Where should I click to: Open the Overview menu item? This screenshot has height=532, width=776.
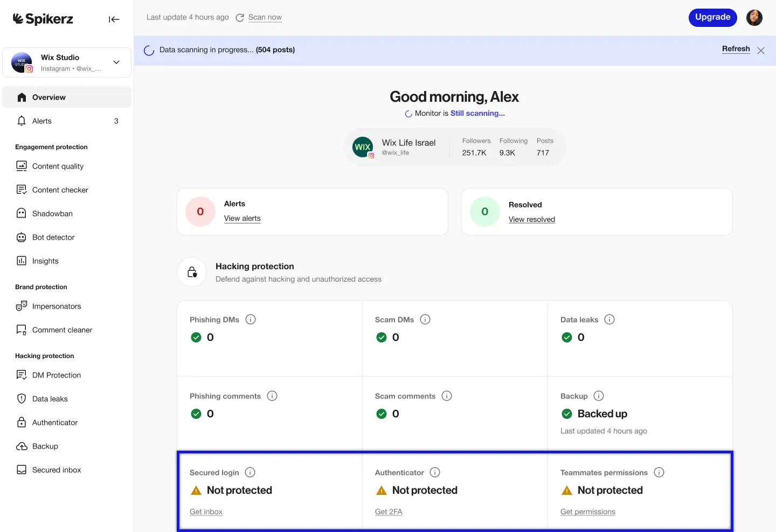[x=67, y=97]
